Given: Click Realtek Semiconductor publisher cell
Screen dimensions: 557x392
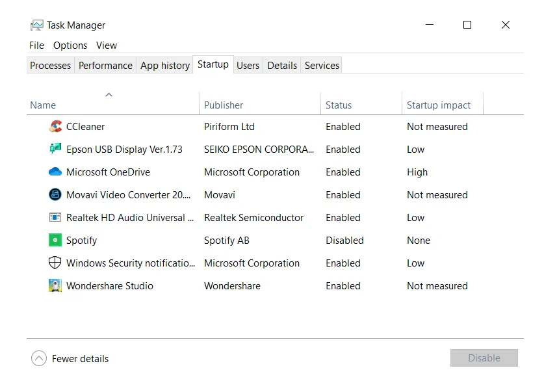Looking at the screenshot, I should click(x=253, y=218).
